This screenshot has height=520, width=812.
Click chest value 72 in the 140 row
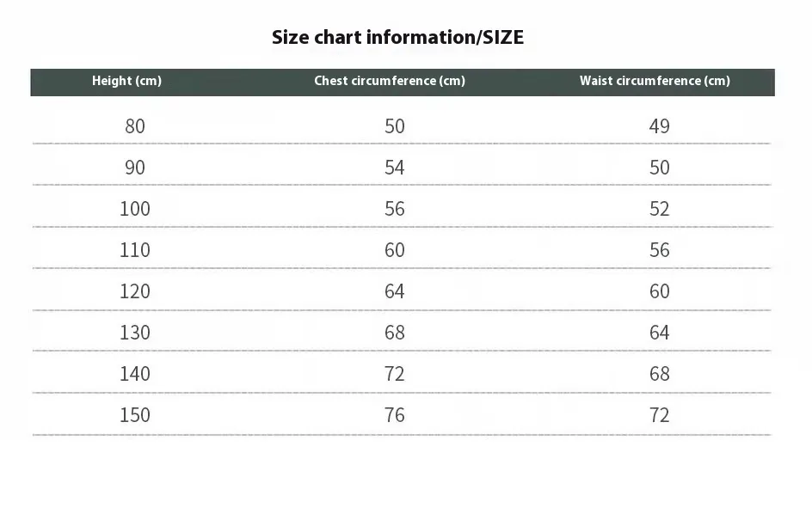coord(394,374)
